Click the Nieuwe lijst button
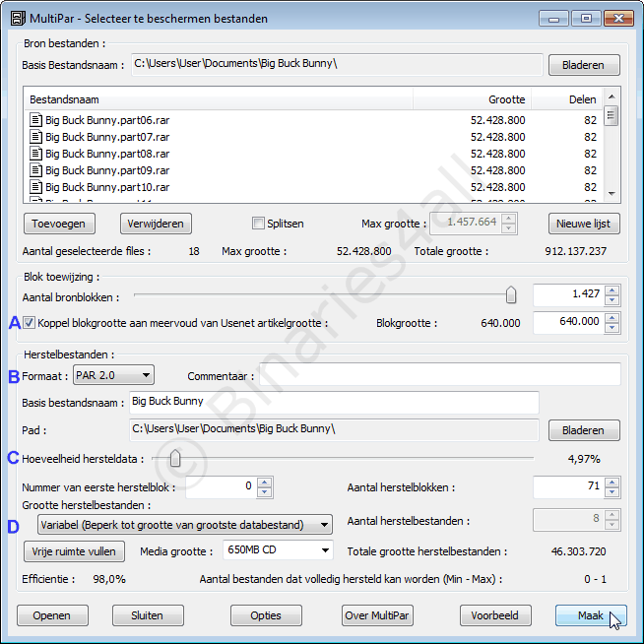This screenshot has width=644, height=644. [584, 224]
